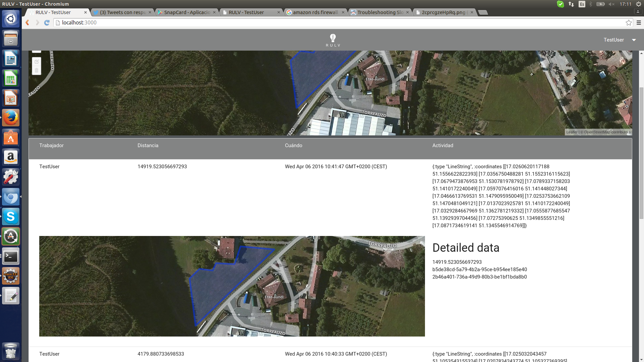This screenshot has height=362, width=644.
Task: Open the Trash in the launcher
Action: click(x=11, y=351)
